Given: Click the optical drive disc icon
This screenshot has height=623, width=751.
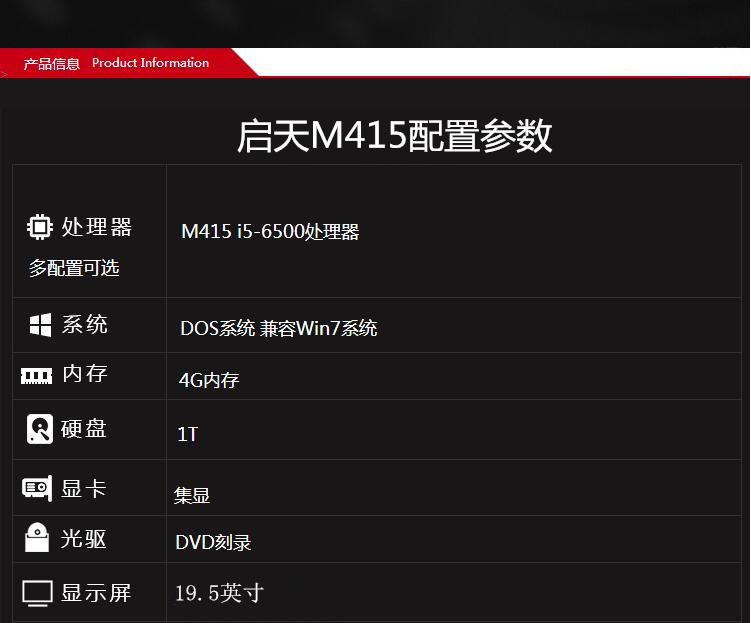Looking at the screenshot, I should [37, 537].
